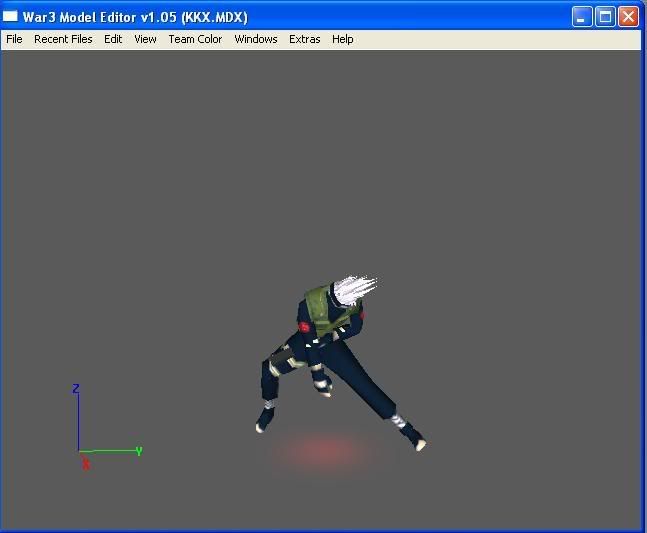Open the Edit menu
The width and height of the screenshot is (647, 533).
[x=113, y=39]
